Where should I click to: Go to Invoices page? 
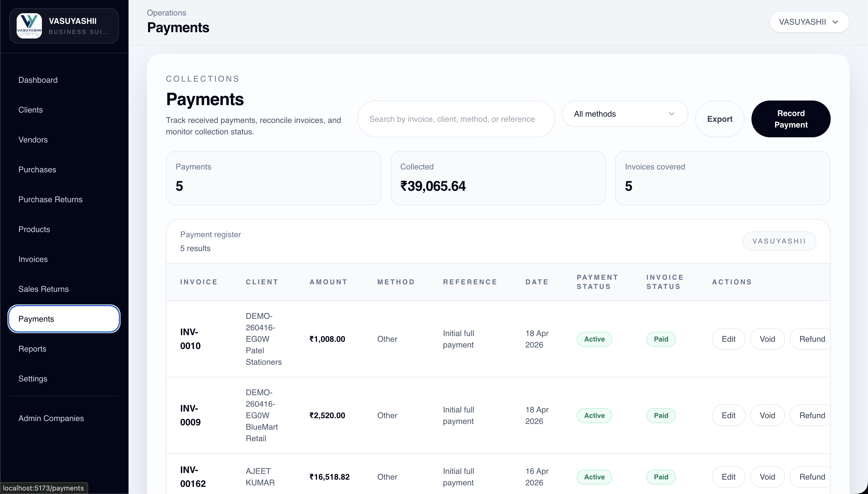(x=33, y=259)
